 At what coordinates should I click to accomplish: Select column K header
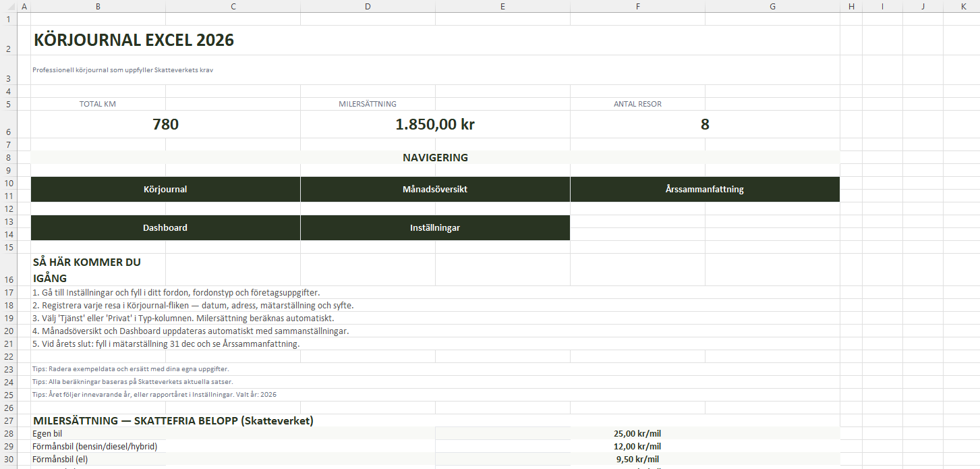962,6
